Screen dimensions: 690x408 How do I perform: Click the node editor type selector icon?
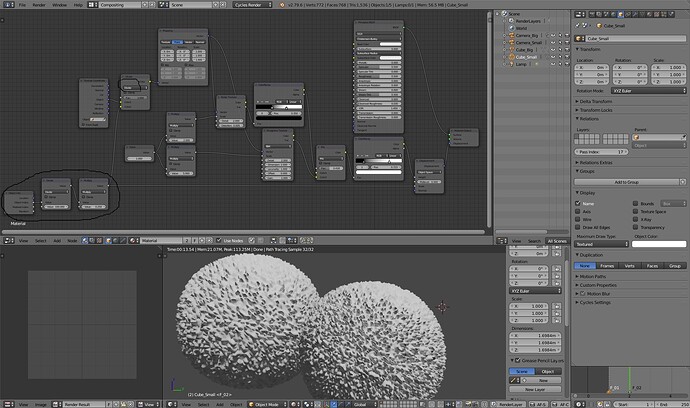click(x=8, y=241)
